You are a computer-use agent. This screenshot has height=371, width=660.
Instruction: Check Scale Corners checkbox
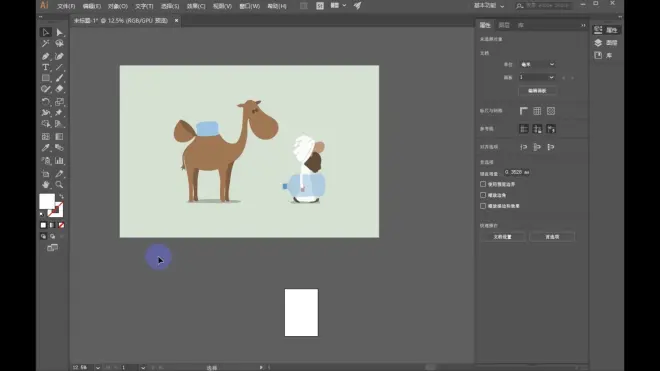[x=483, y=195]
